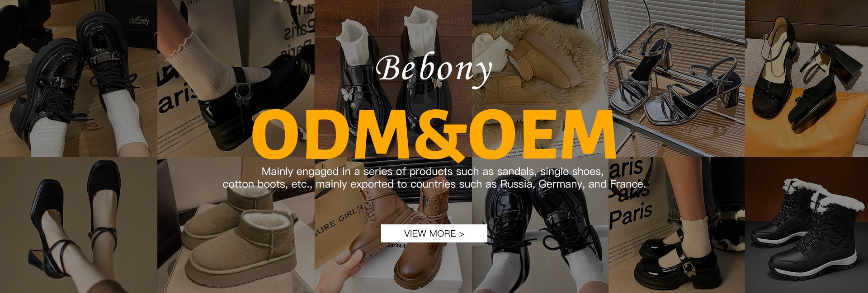Screen dimensions: 868x293
Task: Open the tan suede mini boots on fur photo
Action: 540,79
